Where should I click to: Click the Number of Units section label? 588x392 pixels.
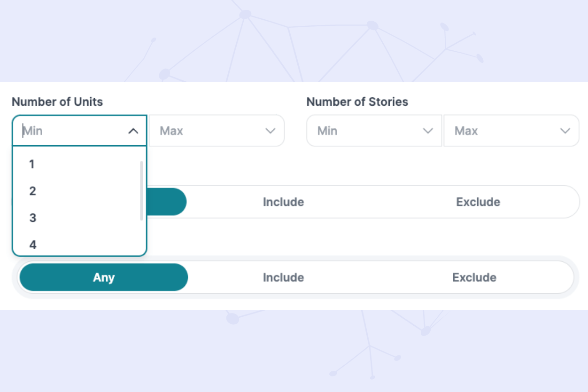tap(58, 102)
